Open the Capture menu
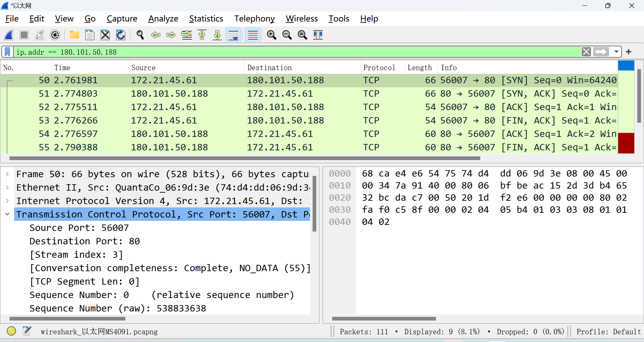 tap(122, 19)
